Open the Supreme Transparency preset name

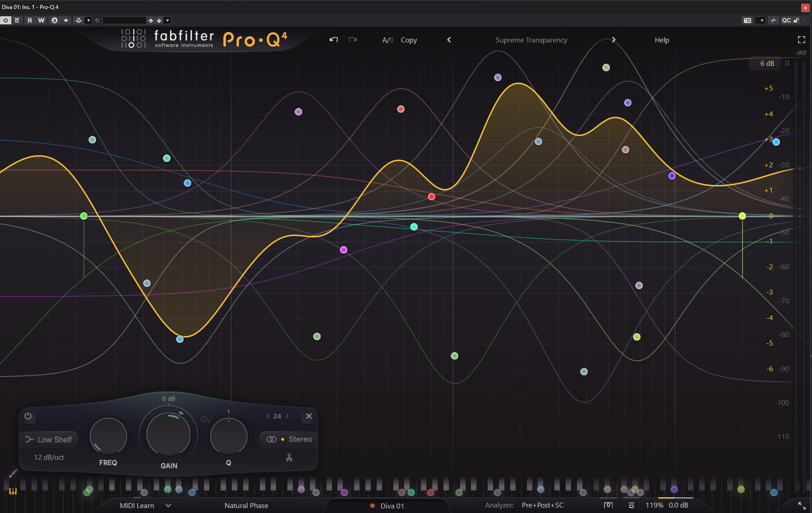tap(531, 40)
